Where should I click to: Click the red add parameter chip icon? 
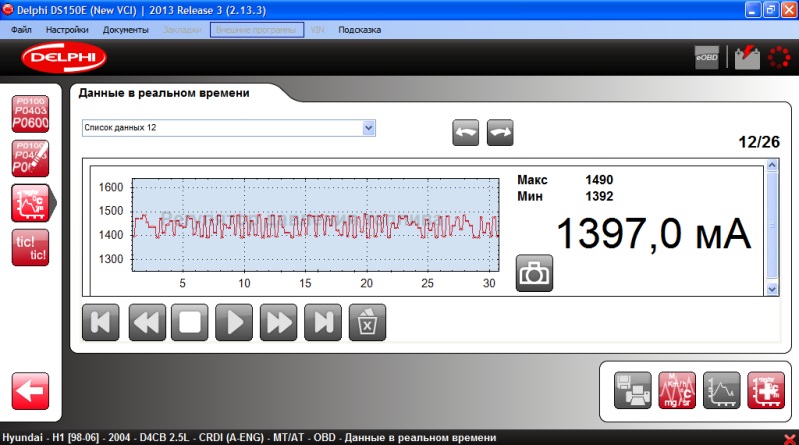766,390
